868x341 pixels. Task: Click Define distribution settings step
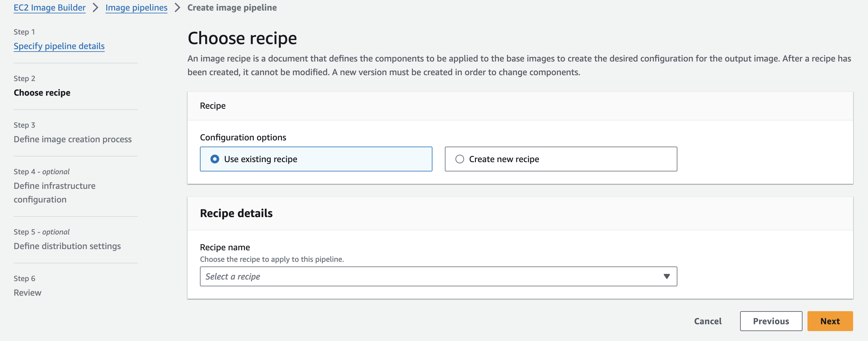coord(67,246)
